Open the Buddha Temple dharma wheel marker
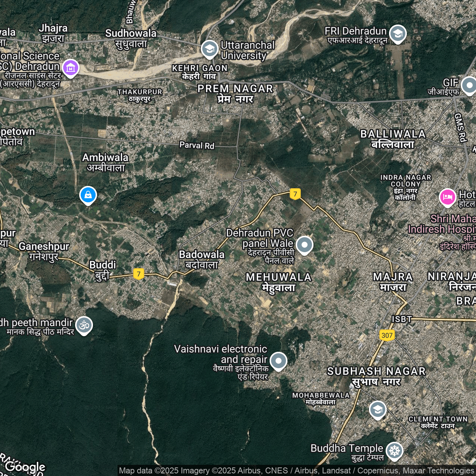This screenshot has height=476, width=476. 395,451
